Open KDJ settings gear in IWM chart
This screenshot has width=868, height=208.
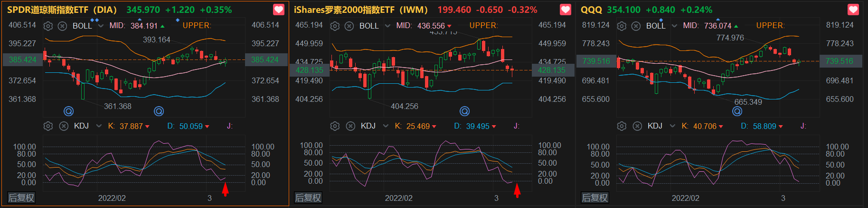tap(335, 126)
